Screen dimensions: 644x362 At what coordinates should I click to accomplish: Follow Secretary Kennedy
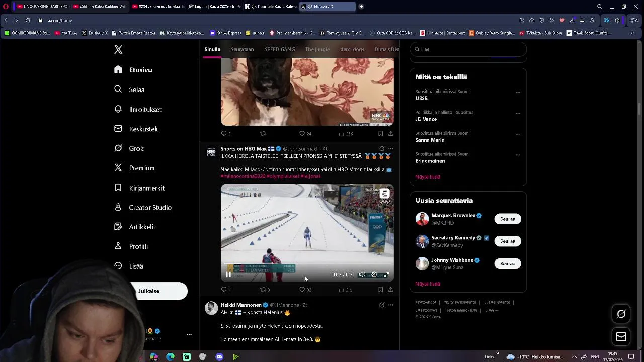pos(508,241)
